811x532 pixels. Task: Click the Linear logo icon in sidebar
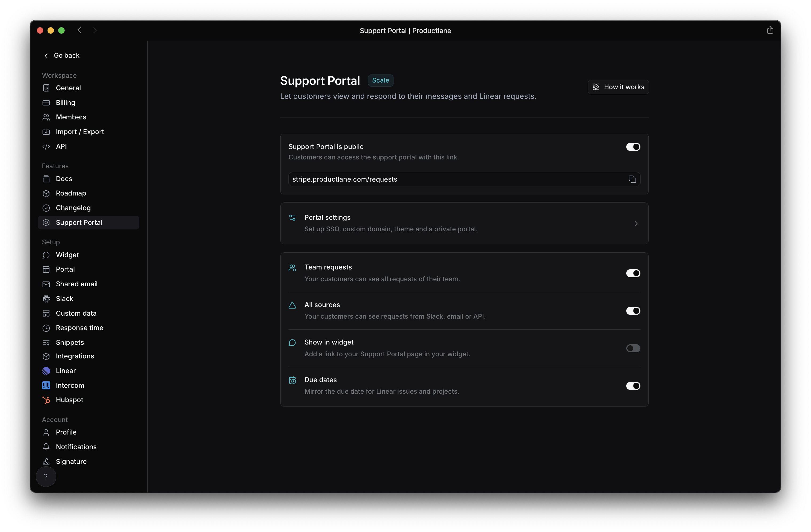point(46,371)
